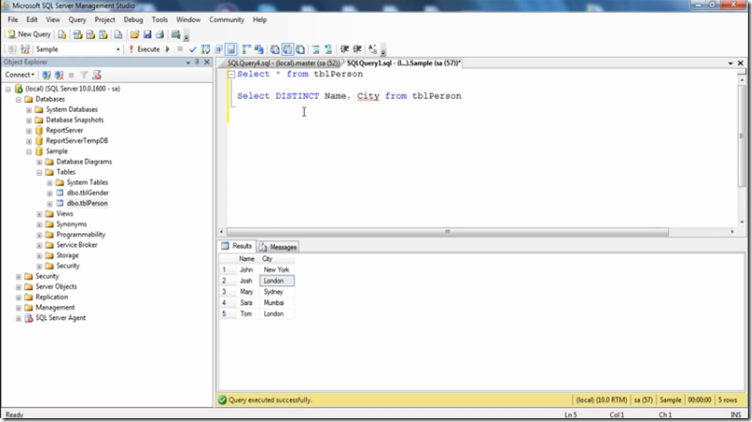Select the Mumbai cell in results
The height and width of the screenshot is (422, 752).
click(x=277, y=303)
